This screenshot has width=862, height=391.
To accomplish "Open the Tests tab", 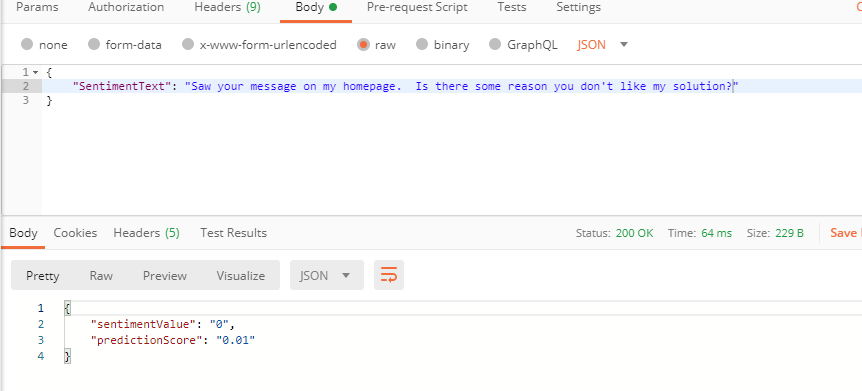I will click(512, 8).
